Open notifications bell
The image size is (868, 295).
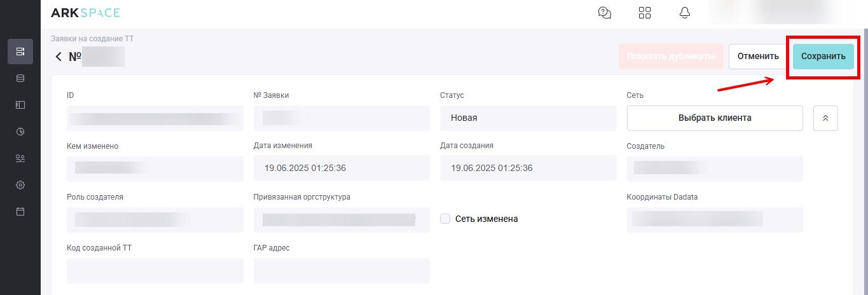coord(685,13)
